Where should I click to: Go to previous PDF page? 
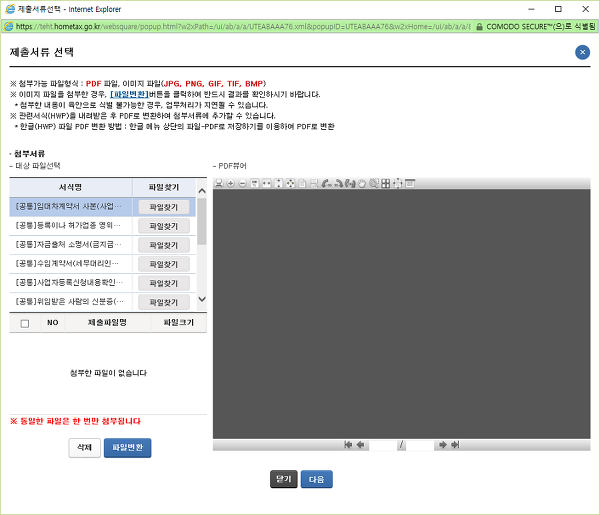pos(360,445)
